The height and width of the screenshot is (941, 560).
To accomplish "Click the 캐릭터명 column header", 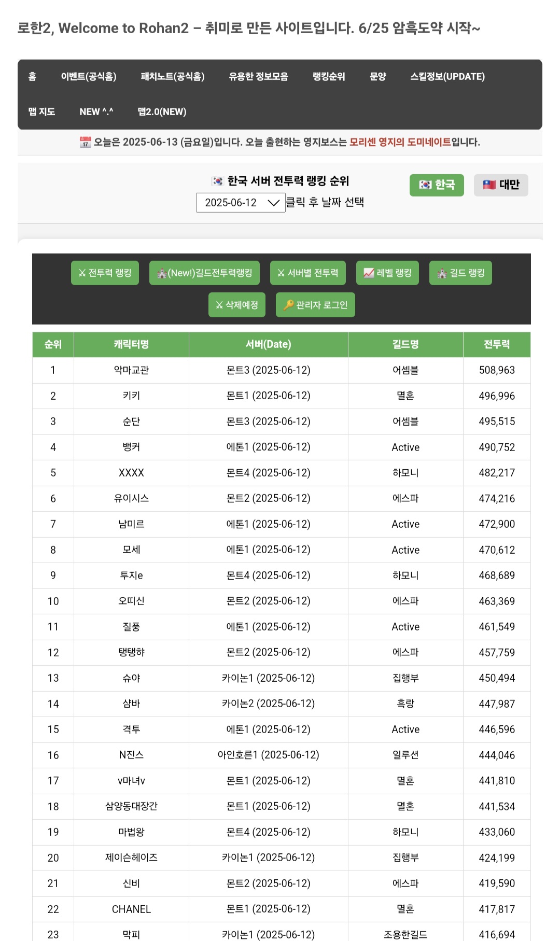I will (131, 344).
